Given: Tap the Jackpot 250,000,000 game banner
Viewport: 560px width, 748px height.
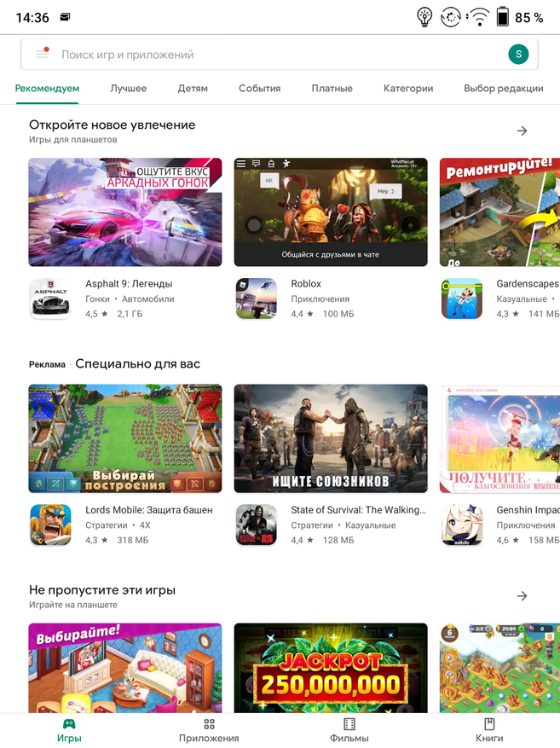Looking at the screenshot, I should [x=331, y=668].
